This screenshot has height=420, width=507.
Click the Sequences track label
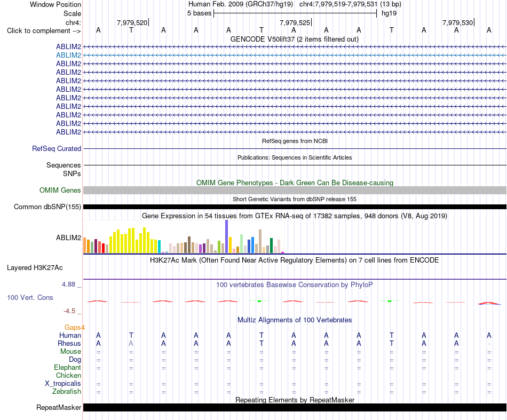(x=64, y=165)
